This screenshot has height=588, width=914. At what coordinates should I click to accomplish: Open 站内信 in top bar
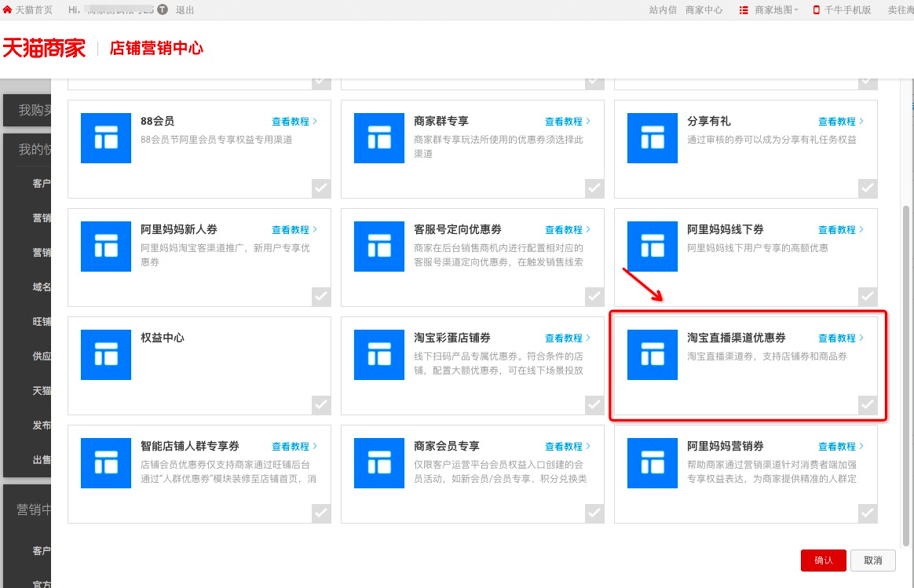(x=663, y=10)
